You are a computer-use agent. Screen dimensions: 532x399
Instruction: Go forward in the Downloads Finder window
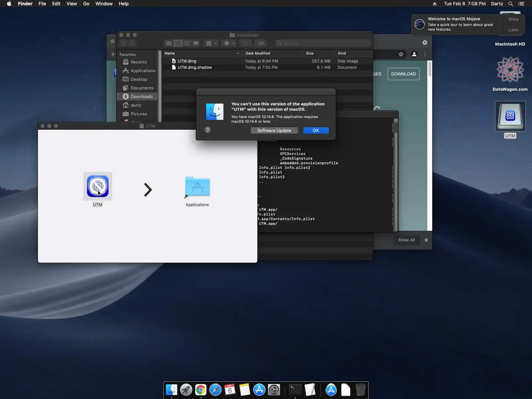tap(132, 43)
